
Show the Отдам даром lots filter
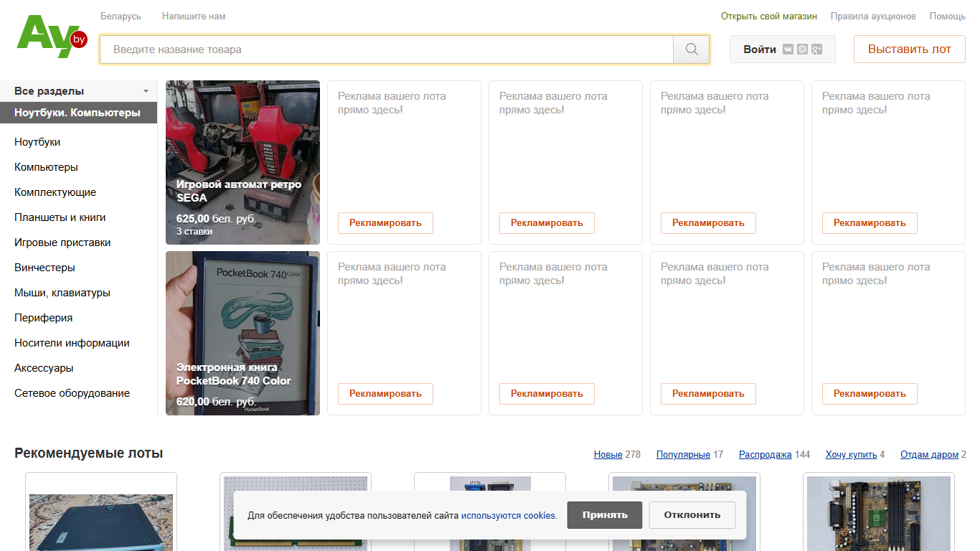click(929, 455)
